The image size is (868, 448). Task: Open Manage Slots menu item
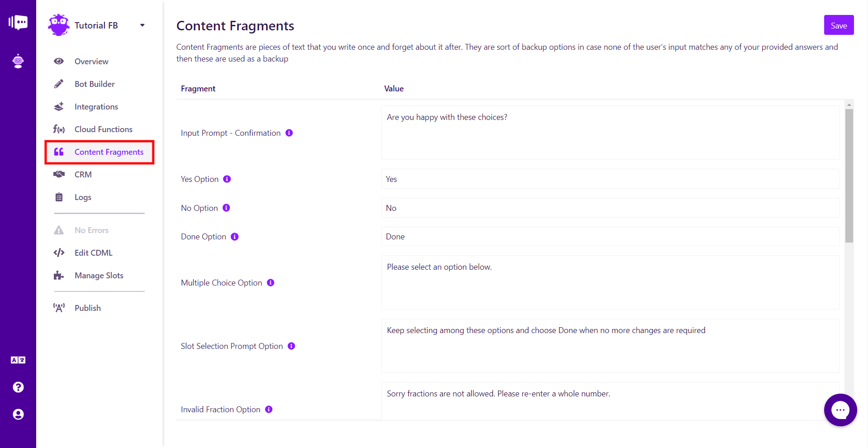(99, 275)
